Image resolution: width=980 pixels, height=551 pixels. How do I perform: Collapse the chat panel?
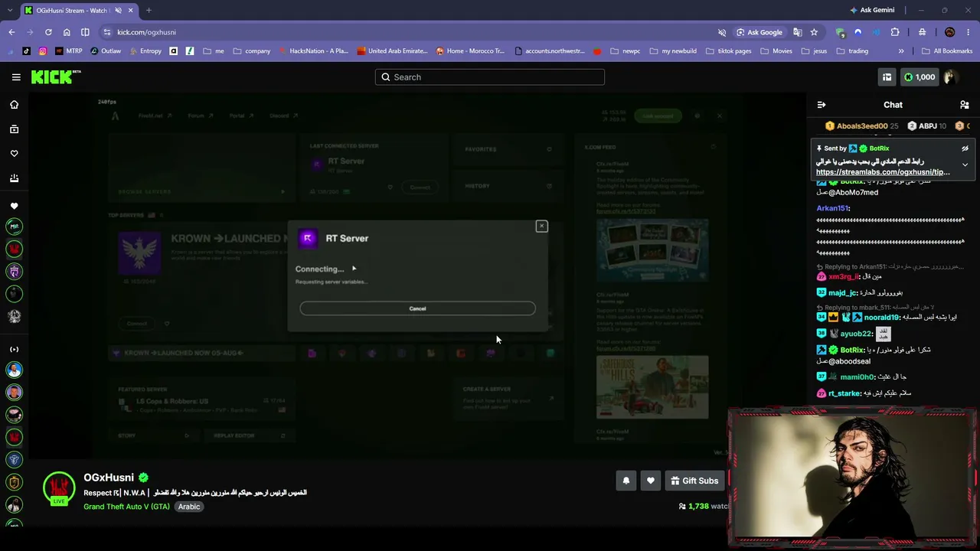tap(822, 105)
